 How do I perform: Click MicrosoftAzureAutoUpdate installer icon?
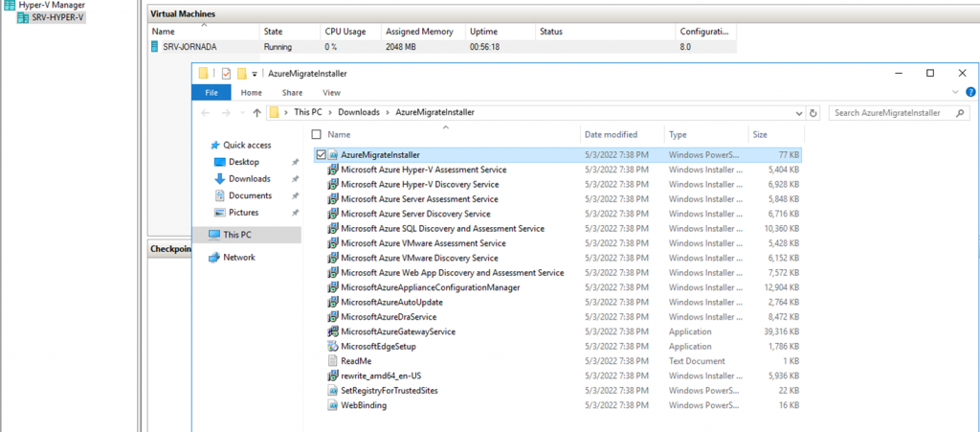[334, 302]
